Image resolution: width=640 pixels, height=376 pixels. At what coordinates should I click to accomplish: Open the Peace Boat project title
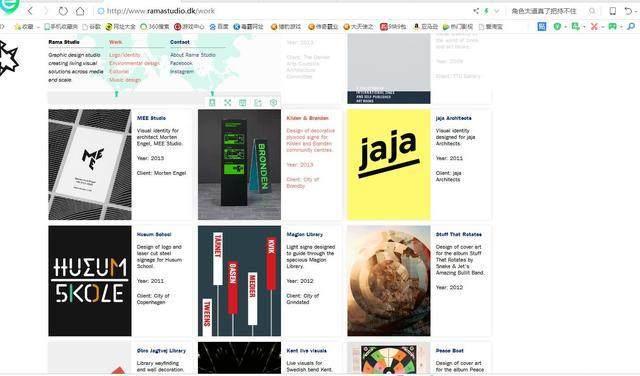click(x=450, y=351)
